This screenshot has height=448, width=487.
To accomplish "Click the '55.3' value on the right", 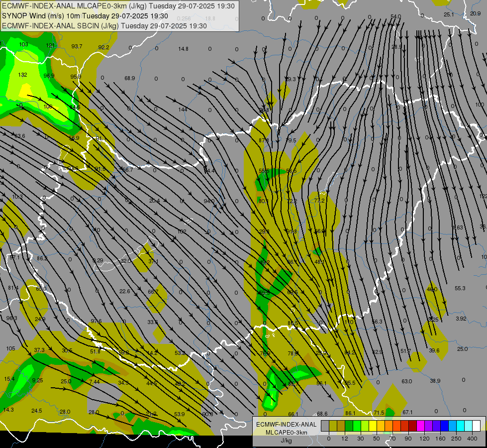I will click(460, 288).
